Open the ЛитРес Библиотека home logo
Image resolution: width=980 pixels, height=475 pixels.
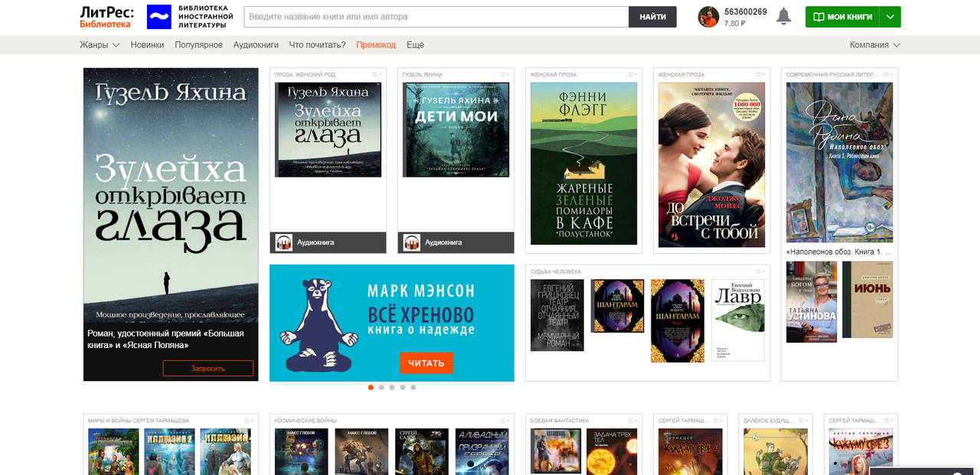(x=106, y=17)
